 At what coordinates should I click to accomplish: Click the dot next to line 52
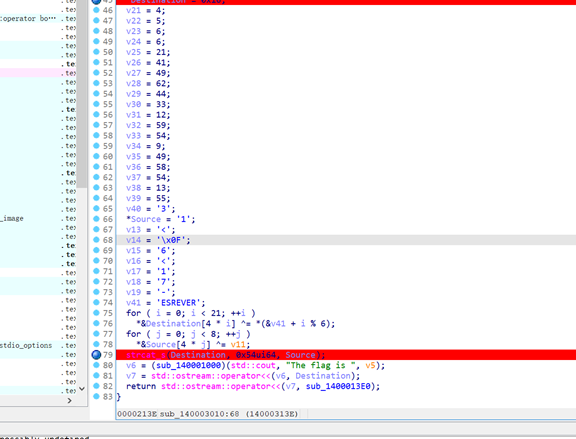pos(96,73)
